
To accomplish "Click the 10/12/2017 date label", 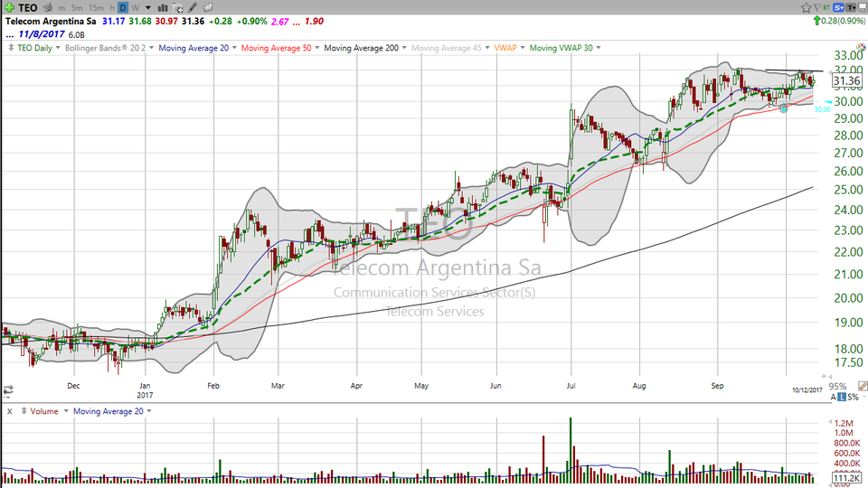I will click(807, 390).
